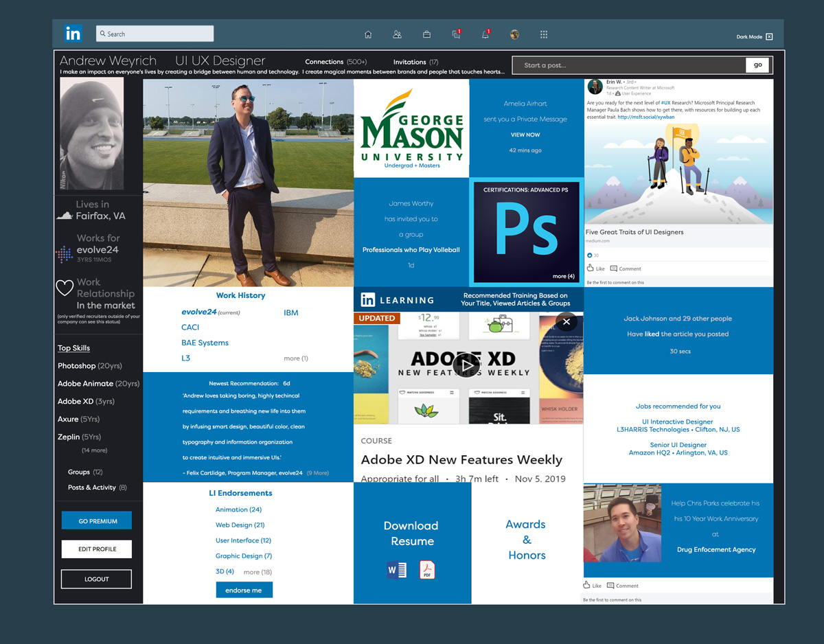
Task: Open evolve24 (current) in Work History
Action: tap(211, 312)
